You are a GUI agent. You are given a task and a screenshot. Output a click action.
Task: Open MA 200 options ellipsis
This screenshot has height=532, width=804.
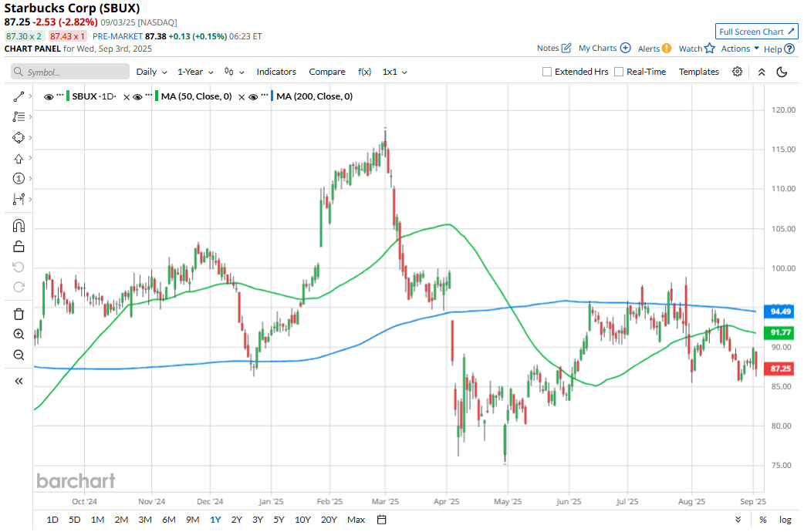[x=265, y=96]
